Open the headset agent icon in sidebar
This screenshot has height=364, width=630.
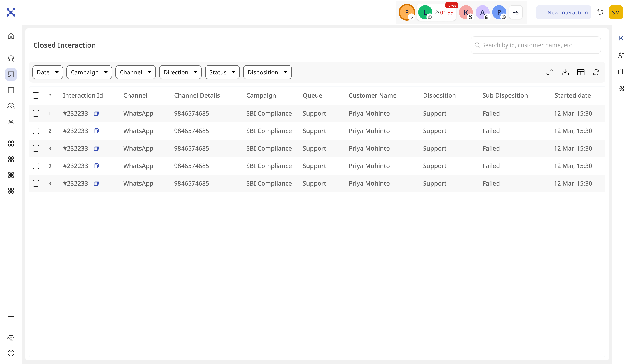11,59
